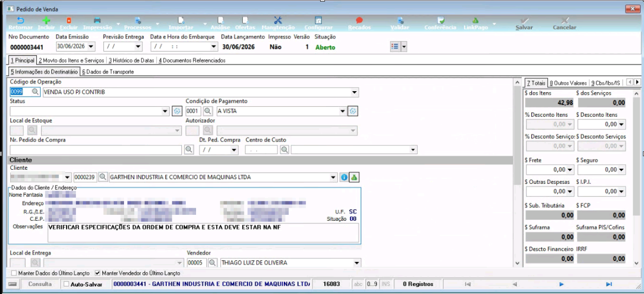Image resolution: width=644 pixels, height=294 pixels.
Task: Uncheck Manter Vendedor do Último Lançto
Action: 97,273
